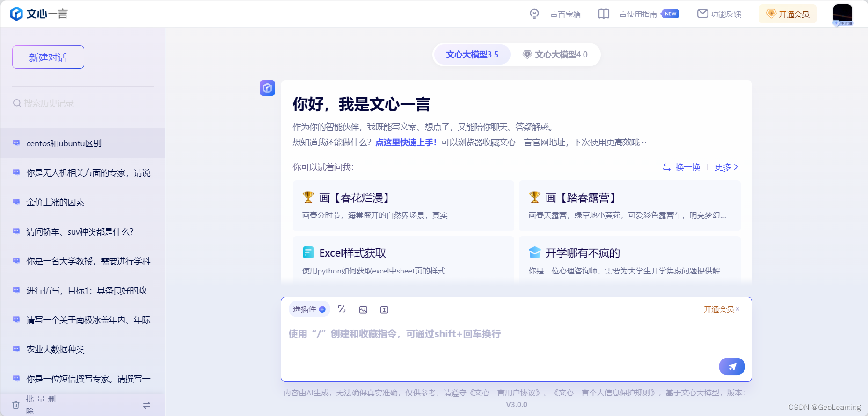Select Excel样式获取 suggestion card
Screen dimensions: 868x416
(x=403, y=259)
